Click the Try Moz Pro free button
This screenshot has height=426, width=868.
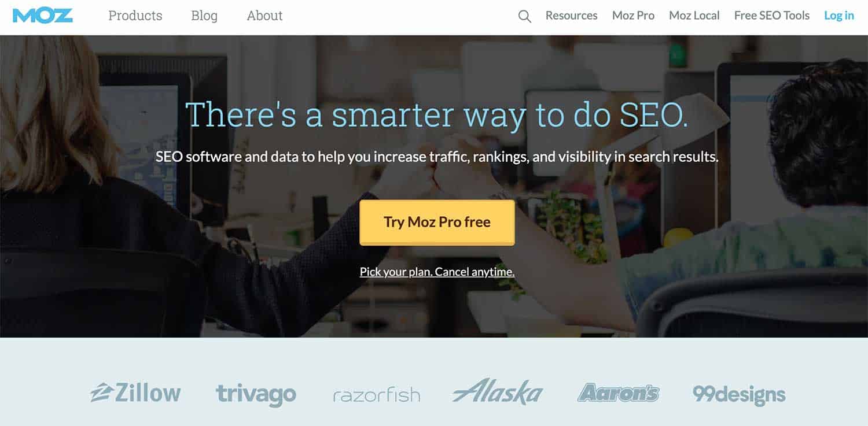(437, 223)
